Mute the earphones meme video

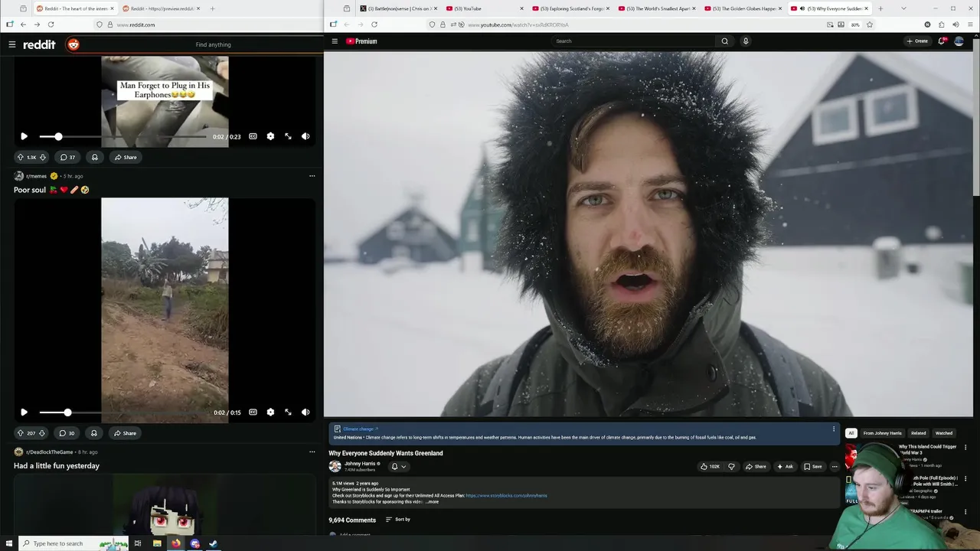[x=305, y=136]
